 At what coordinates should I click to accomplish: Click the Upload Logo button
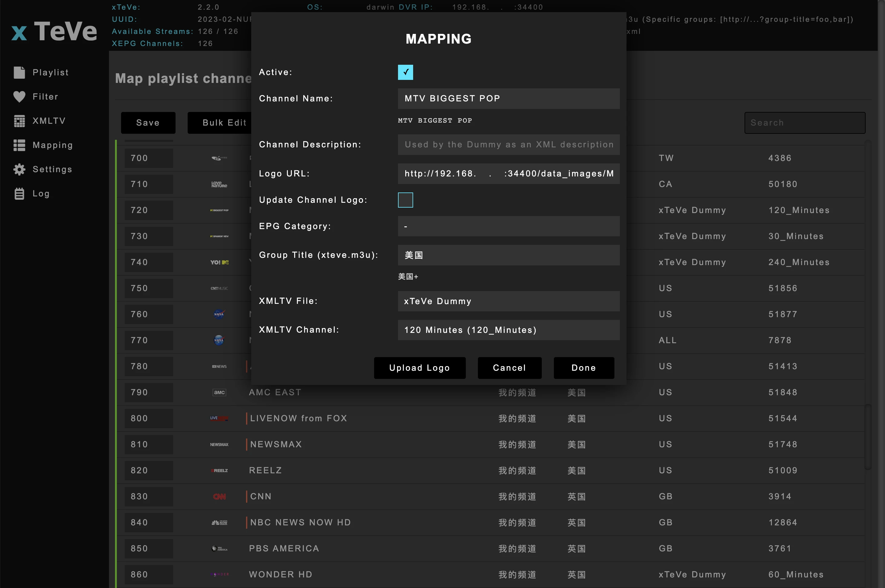click(420, 367)
